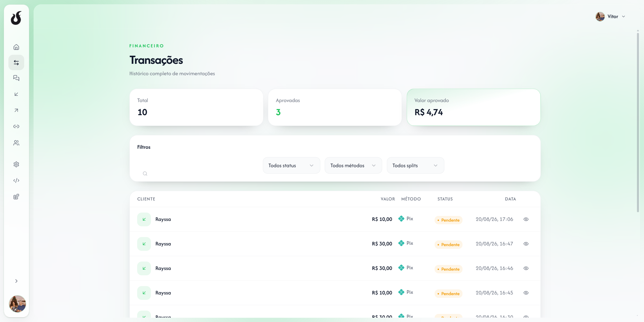Click the search field in Filtros

198,173
